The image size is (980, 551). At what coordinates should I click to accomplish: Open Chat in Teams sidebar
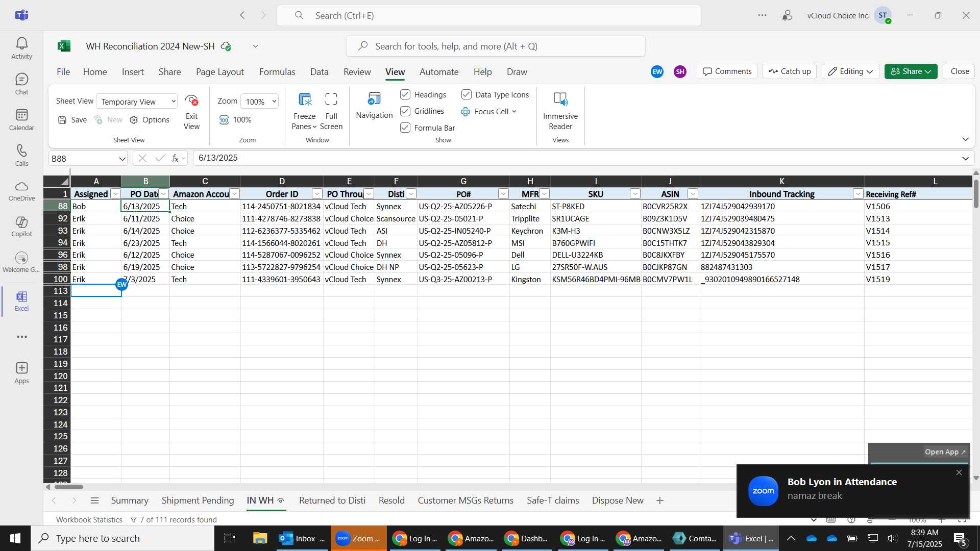[21, 84]
